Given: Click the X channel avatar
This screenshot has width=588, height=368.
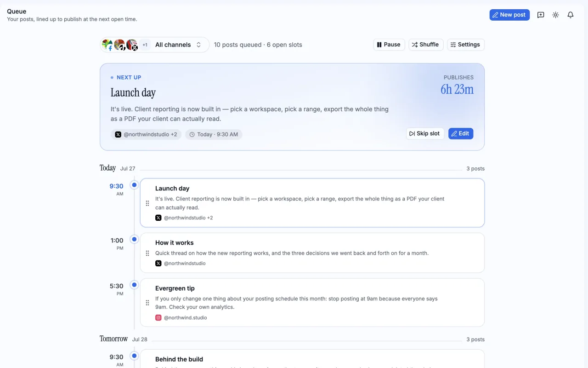Looking at the screenshot, I should pos(132,45).
